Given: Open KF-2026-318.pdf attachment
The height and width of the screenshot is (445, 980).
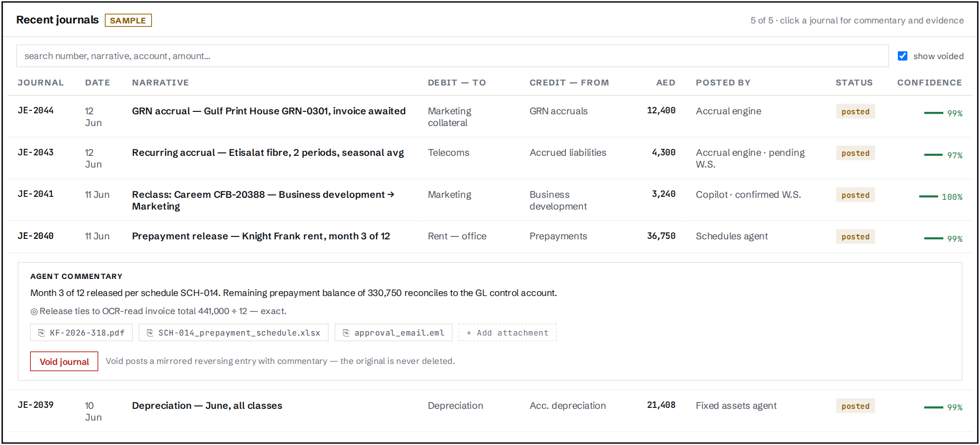Looking at the screenshot, I should [x=81, y=333].
